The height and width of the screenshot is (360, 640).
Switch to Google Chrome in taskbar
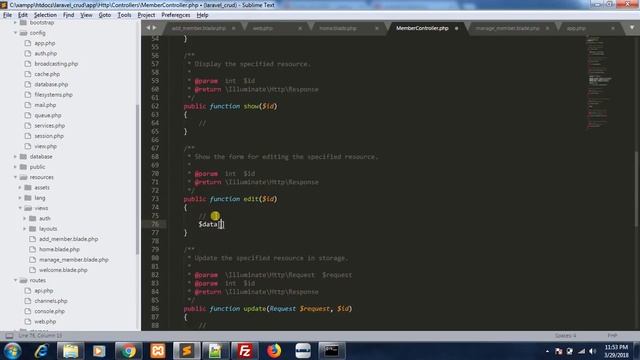point(128,351)
